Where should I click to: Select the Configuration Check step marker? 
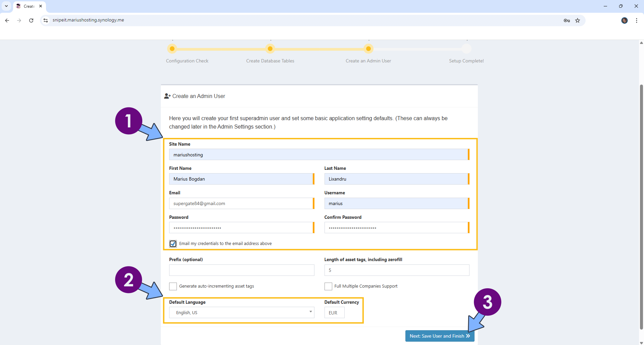point(172,49)
